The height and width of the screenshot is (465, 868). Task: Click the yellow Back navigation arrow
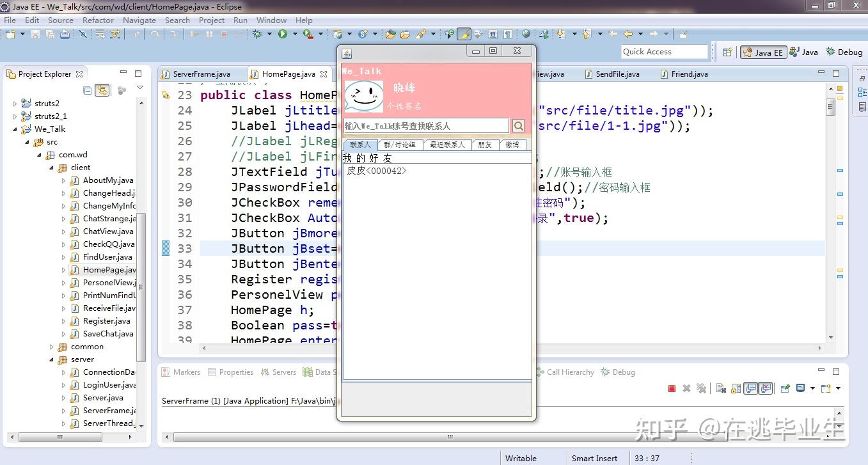point(628,34)
